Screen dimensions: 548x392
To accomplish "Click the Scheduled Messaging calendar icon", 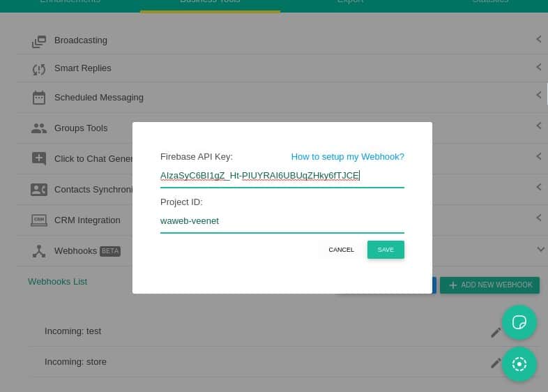I will coord(39,98).
